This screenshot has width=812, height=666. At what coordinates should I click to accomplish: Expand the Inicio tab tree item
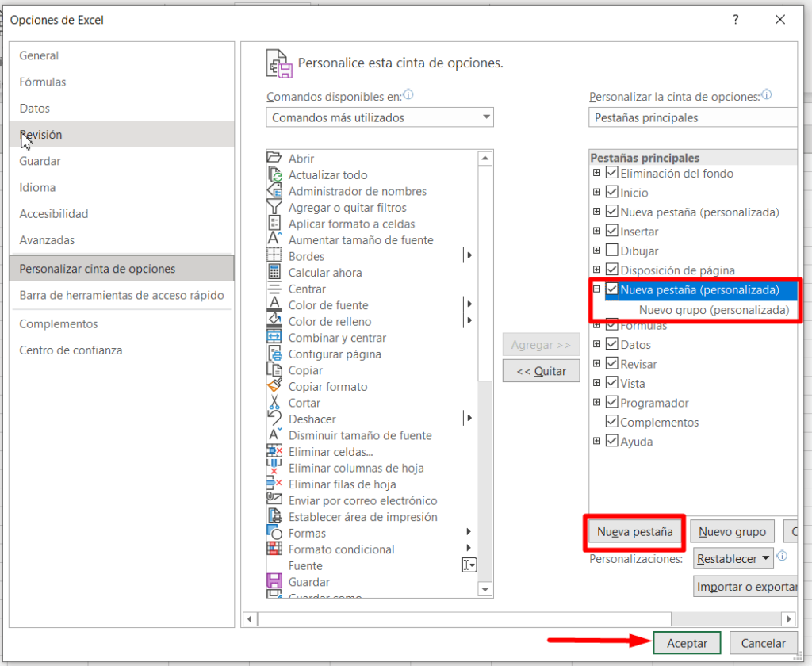(x=597, y=192)
